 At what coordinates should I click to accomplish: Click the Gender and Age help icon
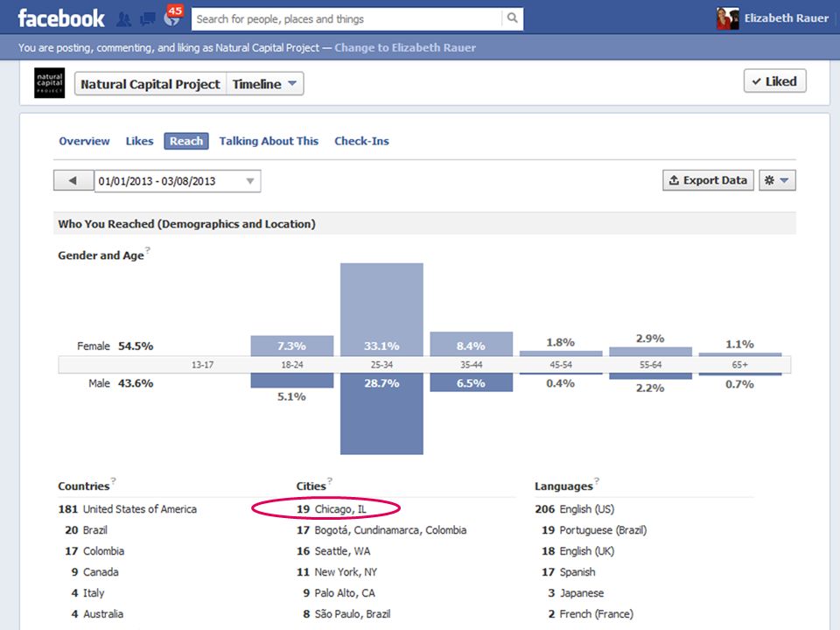[148, 249]
